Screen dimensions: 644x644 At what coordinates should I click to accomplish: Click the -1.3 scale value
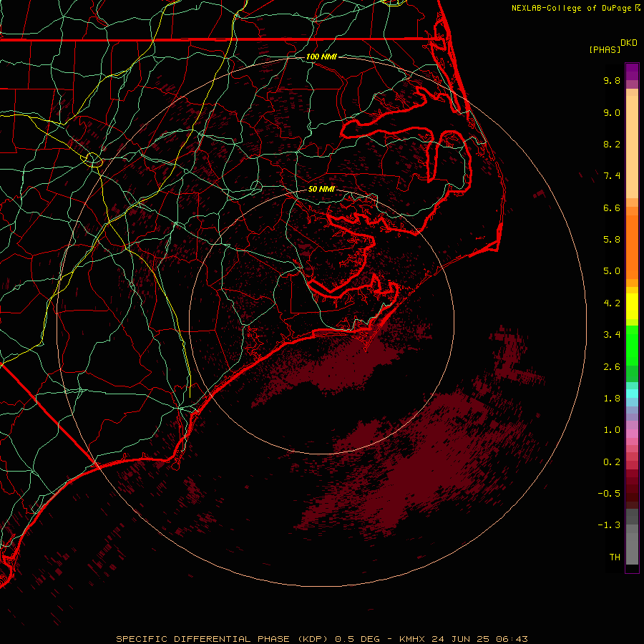click(x=609, y=525)
